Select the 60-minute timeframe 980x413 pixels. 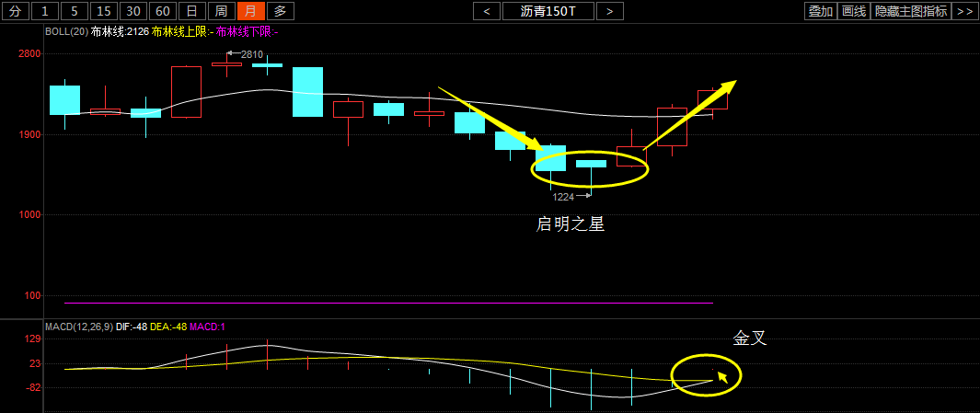point(163,11)
